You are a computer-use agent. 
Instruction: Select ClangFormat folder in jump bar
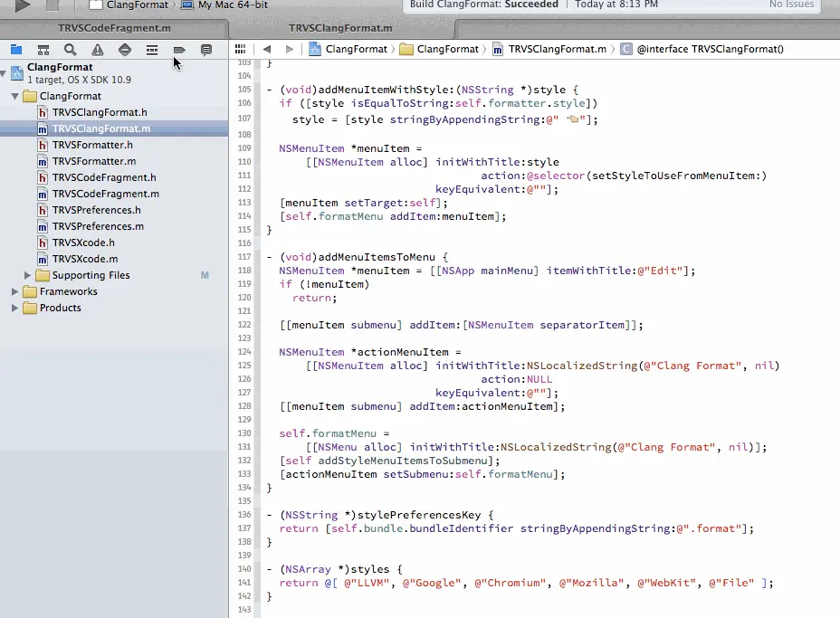pos(439,49)
